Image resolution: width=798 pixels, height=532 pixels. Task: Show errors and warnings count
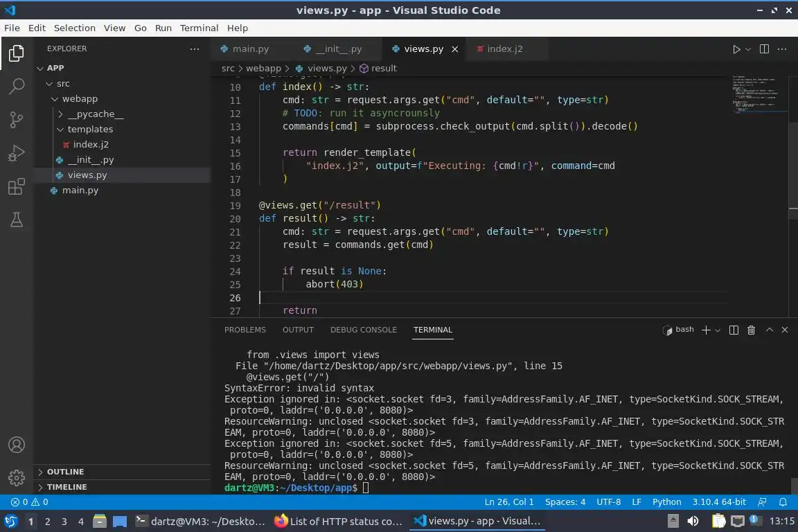pyautogui.click(x=30, y=502)
